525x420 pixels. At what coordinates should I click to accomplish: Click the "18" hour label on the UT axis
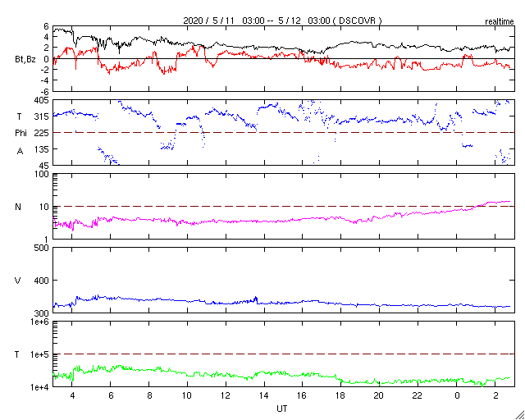point(341,395)
